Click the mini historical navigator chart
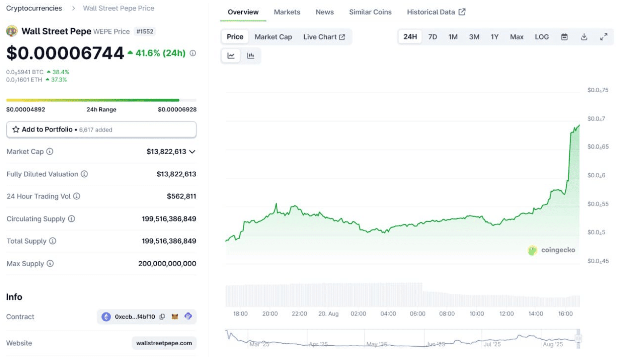The image size is (626, 364). [402, 339]
